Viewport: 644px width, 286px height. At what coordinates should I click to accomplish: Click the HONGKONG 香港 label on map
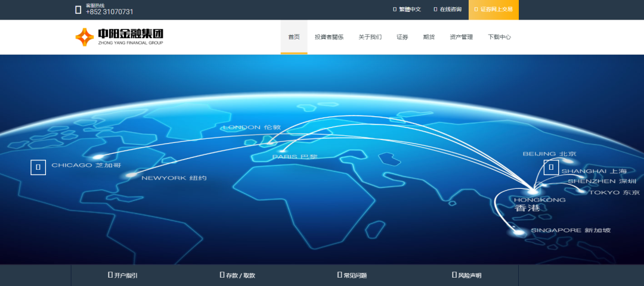tap(539, 204)
